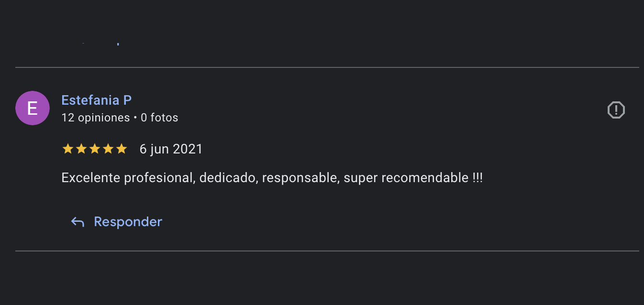Screen dimensions: 644x305
Task: Click the "0 fotos" reviewer stat
Action: (159, 118)
